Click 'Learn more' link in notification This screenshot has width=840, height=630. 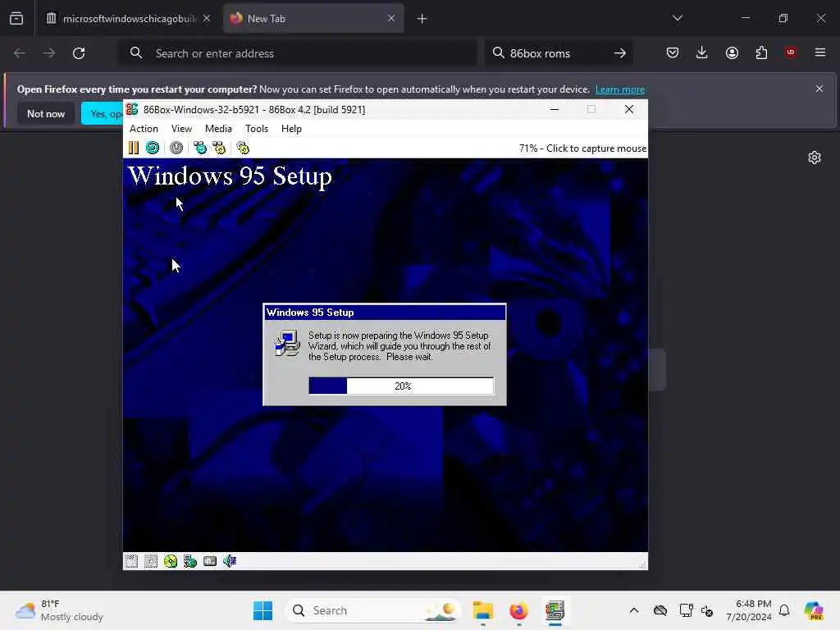point(620,89)
